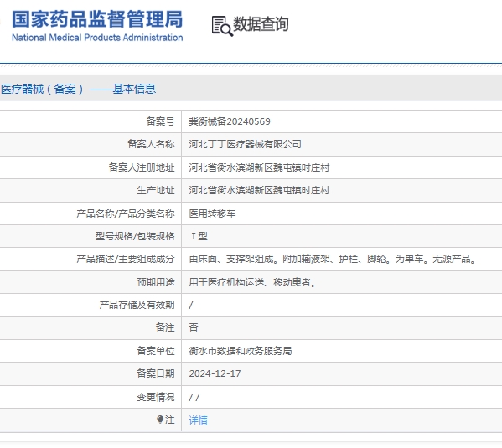Select the filing date 2024-12-17
502x448 pixels.
coord(215,373)
